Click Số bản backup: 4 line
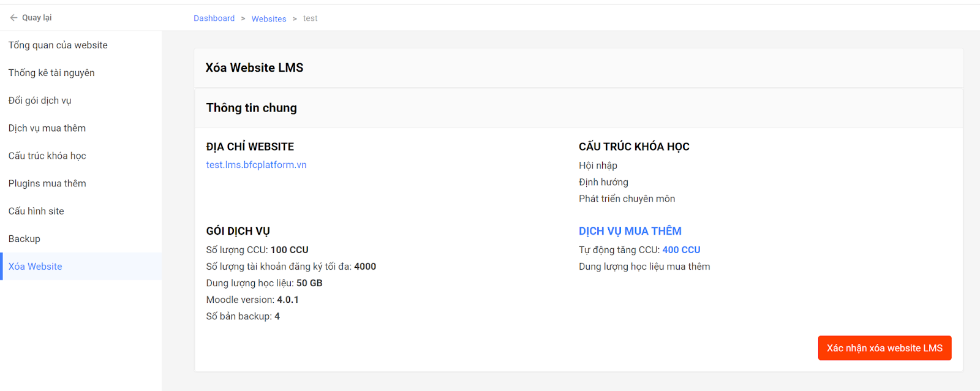Image resolution: width=980 pixels, height=391 pixels. [x=243, y=316]
